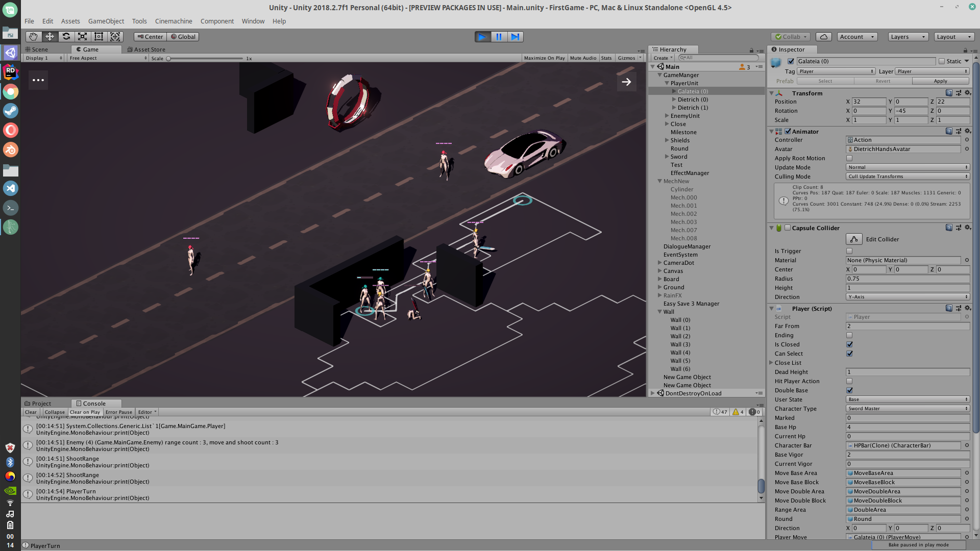Open the Cinemachine menu
The image size is (980, 551).
tap(174, 21)
